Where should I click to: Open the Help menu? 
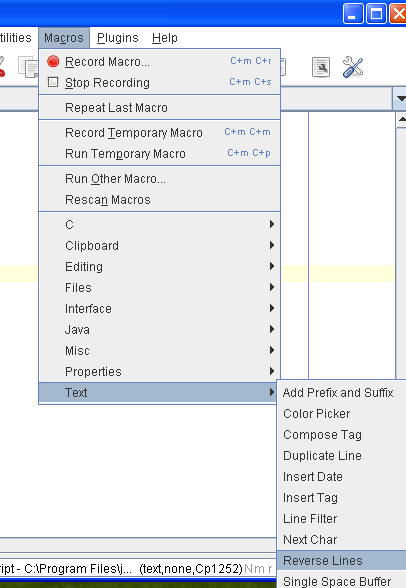pos(165,38)
